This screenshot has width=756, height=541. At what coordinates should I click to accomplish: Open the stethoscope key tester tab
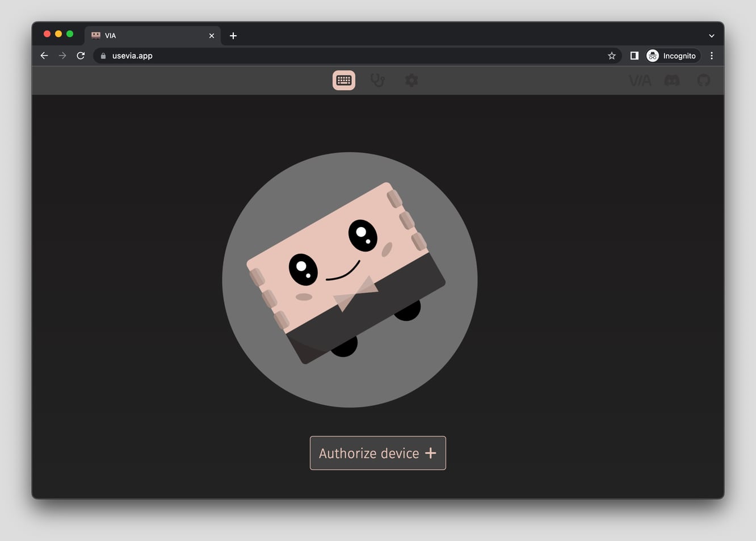click(377, 81)
